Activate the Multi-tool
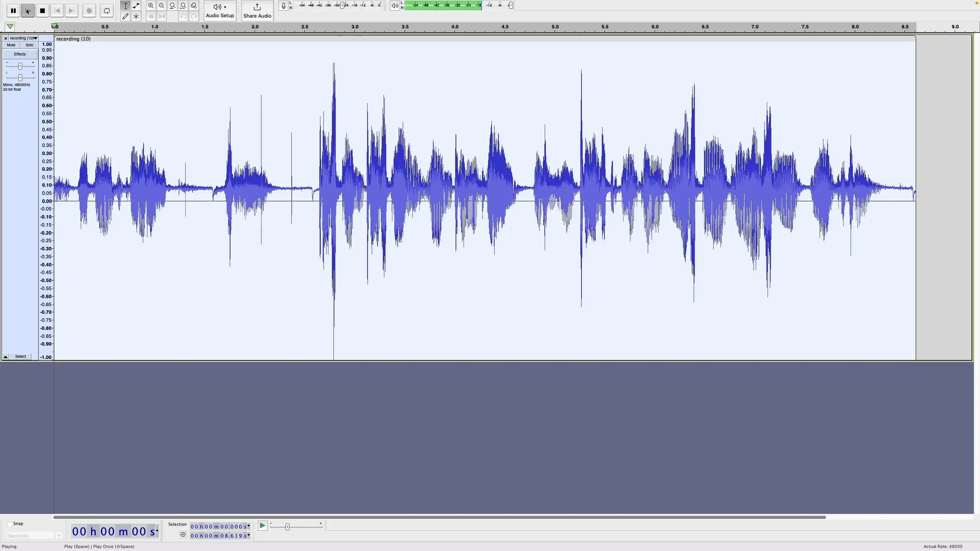 136,16
